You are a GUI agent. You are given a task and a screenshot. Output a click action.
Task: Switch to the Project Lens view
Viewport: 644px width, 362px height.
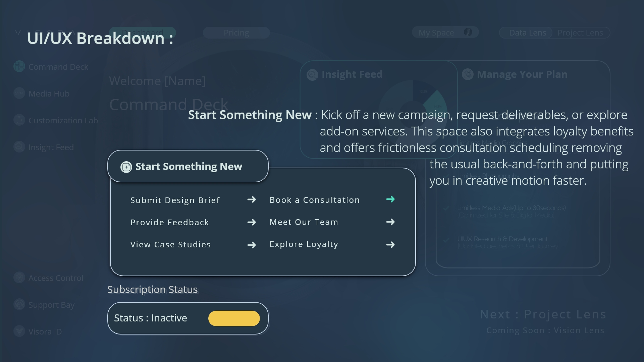(x=580, y=33)
